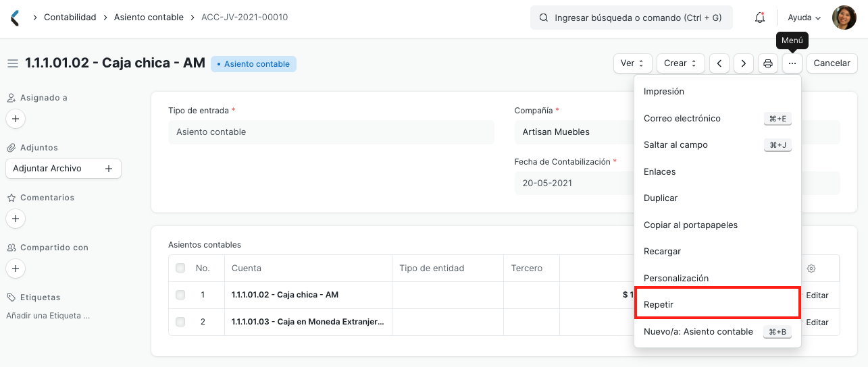Click Añadir una Etiqueta field
Viewport: 868px width, 367px height.
pyautogui.click(x=48, y=315)
